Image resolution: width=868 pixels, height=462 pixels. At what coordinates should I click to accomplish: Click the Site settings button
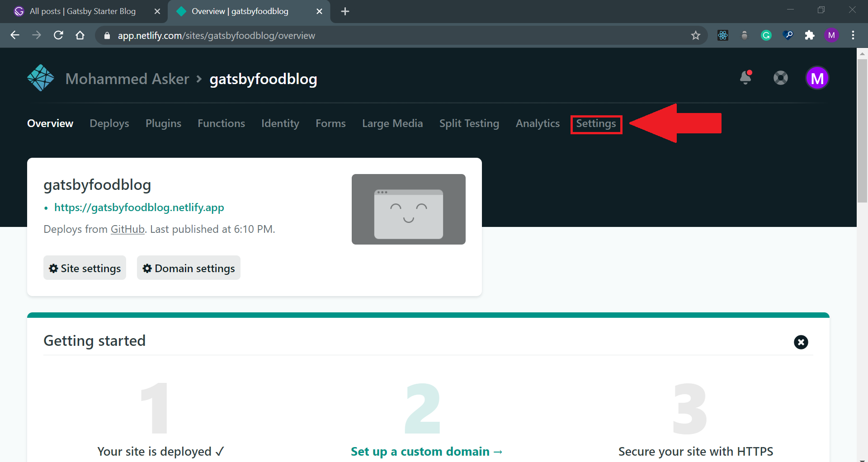tap(85, 268)
